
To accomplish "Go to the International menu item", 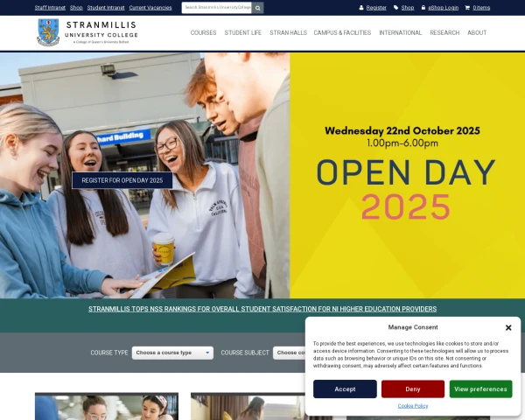I will 400,32.
